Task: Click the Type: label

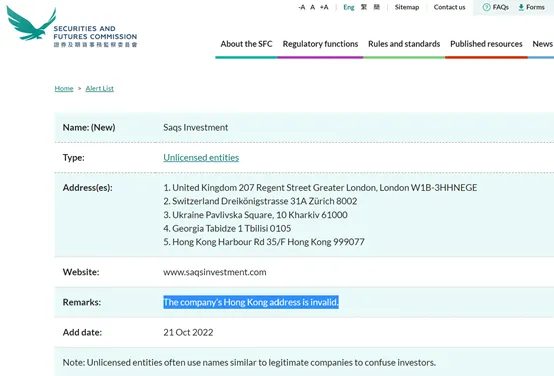Action: point(73,158)
